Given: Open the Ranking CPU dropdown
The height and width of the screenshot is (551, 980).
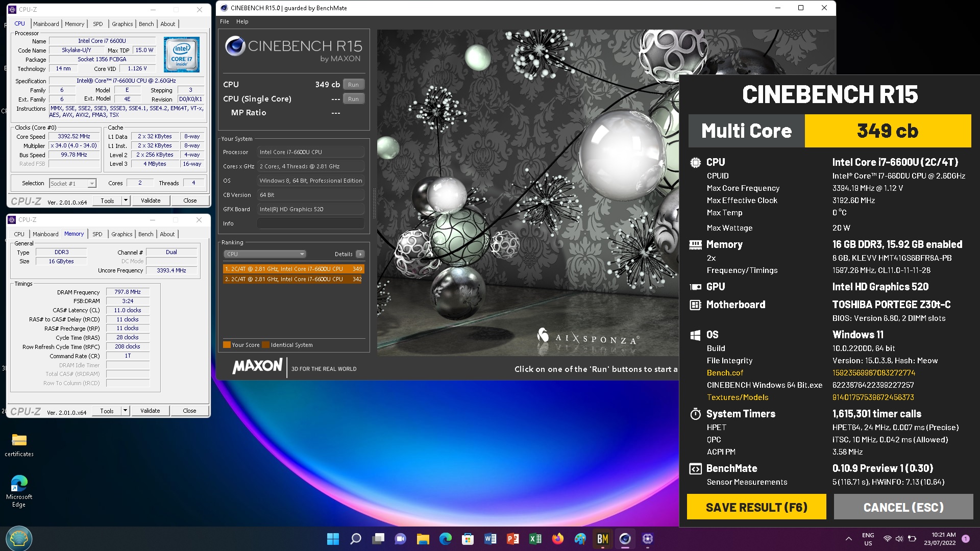Looking at the screenshot, I should 265,254.
